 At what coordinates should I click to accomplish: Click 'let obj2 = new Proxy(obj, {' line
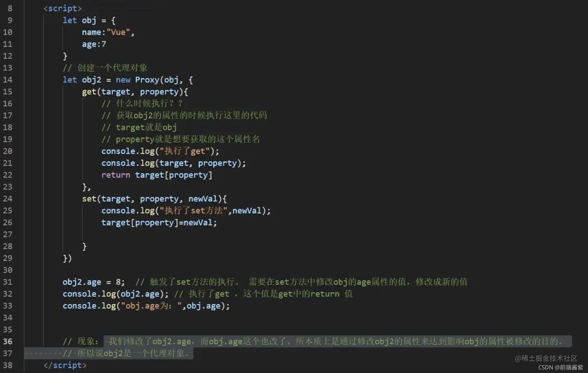pos(128,80)
